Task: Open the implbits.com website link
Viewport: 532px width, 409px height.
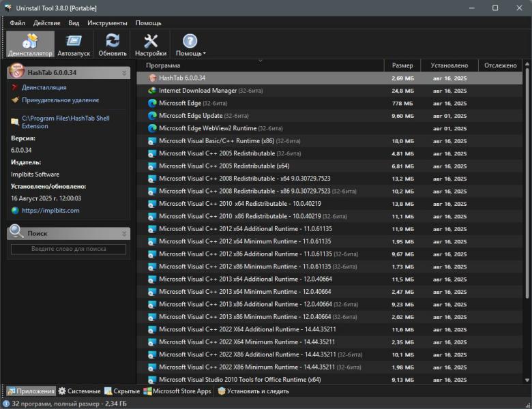Action: coord(50,211)
